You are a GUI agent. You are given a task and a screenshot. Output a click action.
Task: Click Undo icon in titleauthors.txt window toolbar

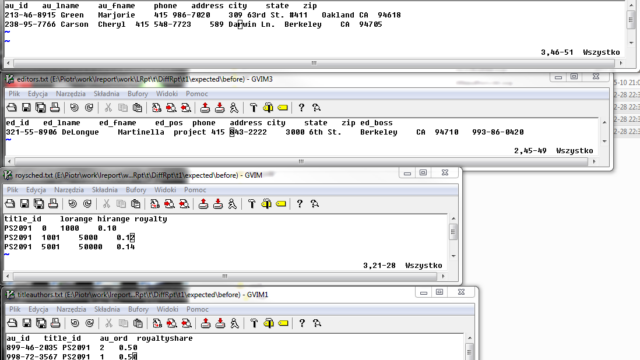coord(75,323)
